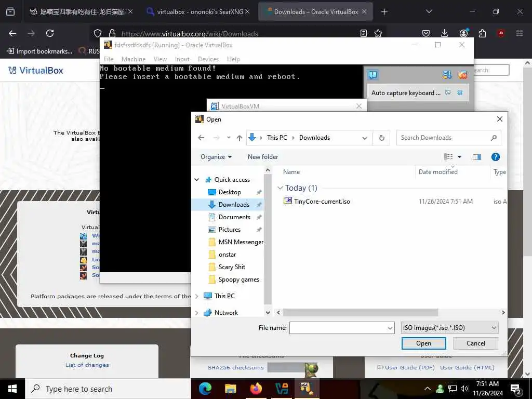Image resolution: width=532 pixels, height=399 pixels.
Task: Open Firefox extensions puzzle icon
Action: point(482,33)
